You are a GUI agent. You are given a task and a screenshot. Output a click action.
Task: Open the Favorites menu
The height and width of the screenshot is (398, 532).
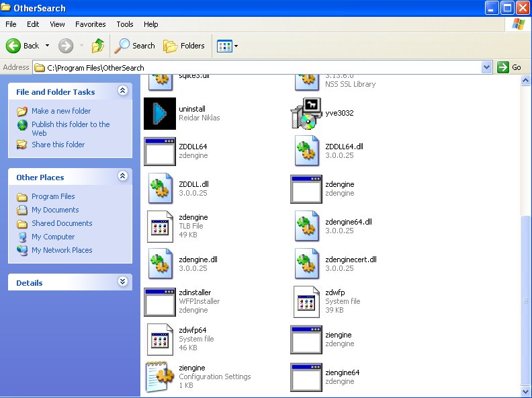(x=90, y=24)
